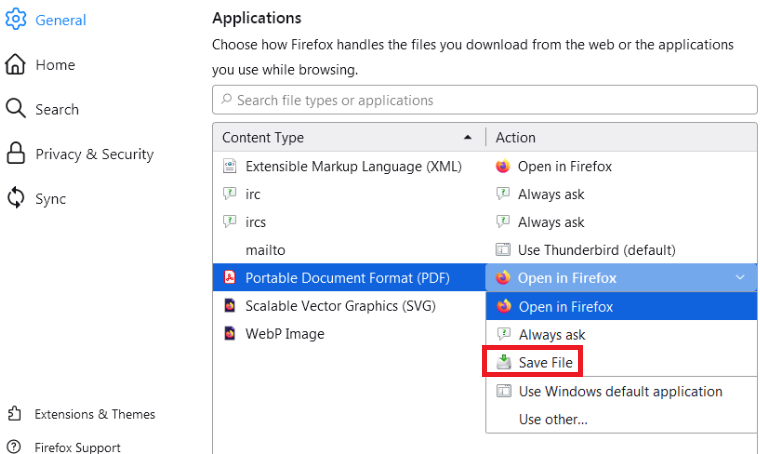The height and width of the screenshot is (454, 760).
Task: Click the SVG file type icon
Action: 229,306
